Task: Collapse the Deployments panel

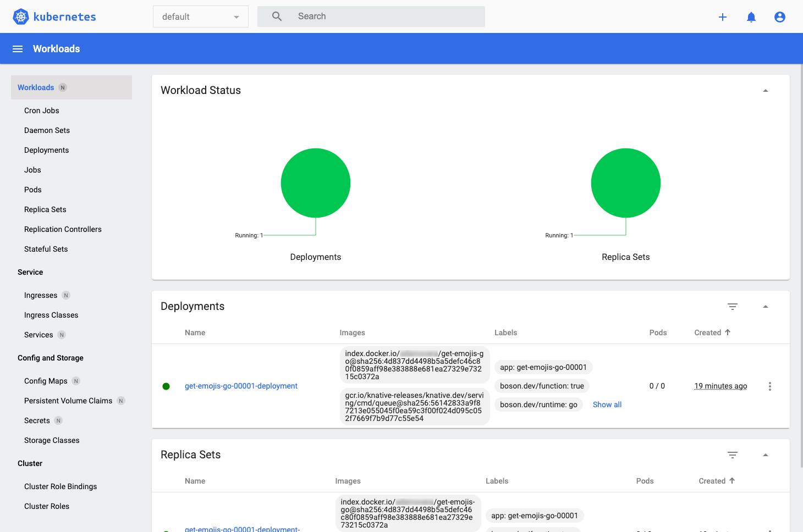Action: tap(766, 306)
